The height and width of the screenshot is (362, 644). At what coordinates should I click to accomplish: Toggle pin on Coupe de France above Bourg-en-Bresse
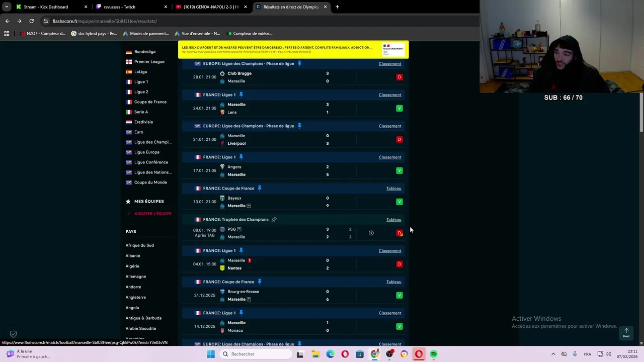260,282
